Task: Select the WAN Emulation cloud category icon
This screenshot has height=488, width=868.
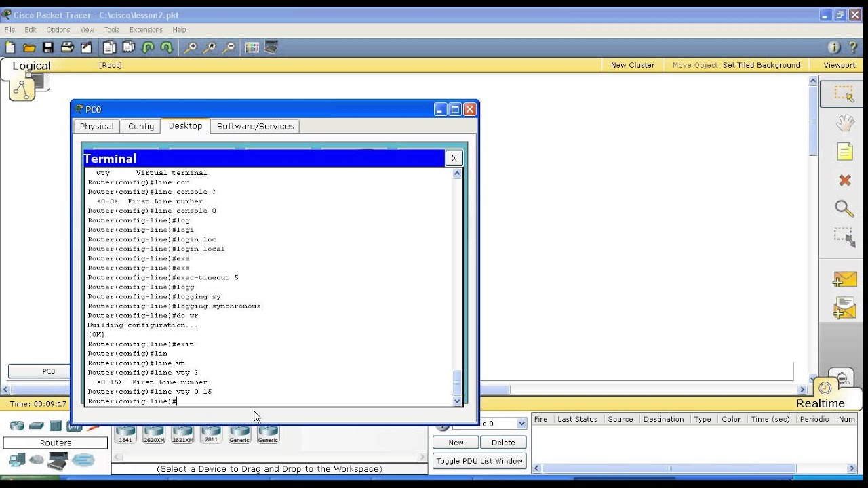Action: 37,460
